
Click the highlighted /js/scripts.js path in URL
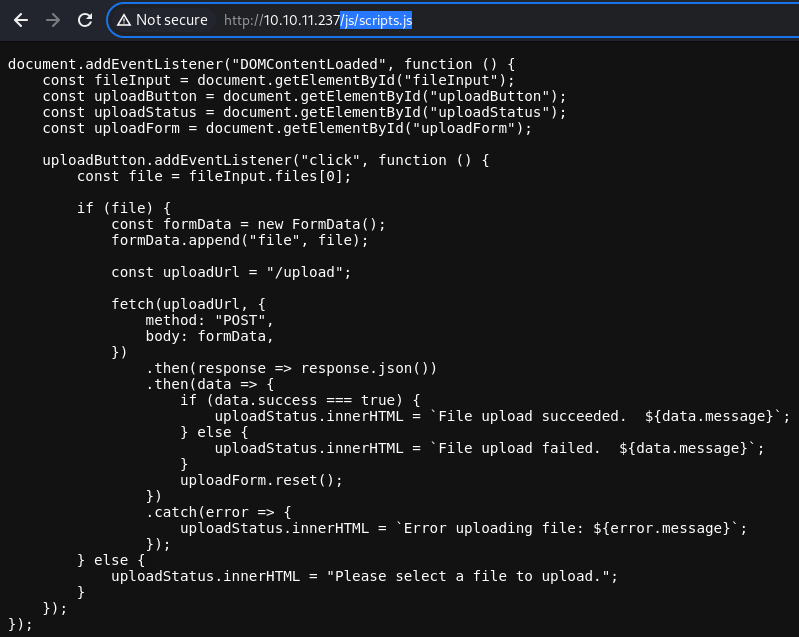coord(376,20)
